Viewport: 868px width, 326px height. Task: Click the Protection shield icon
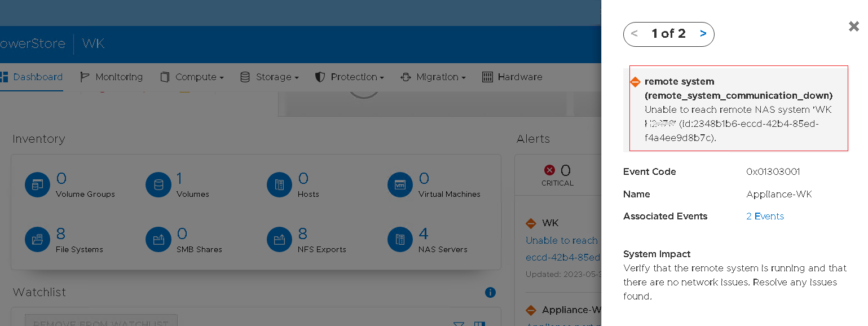tap(320, 77)
